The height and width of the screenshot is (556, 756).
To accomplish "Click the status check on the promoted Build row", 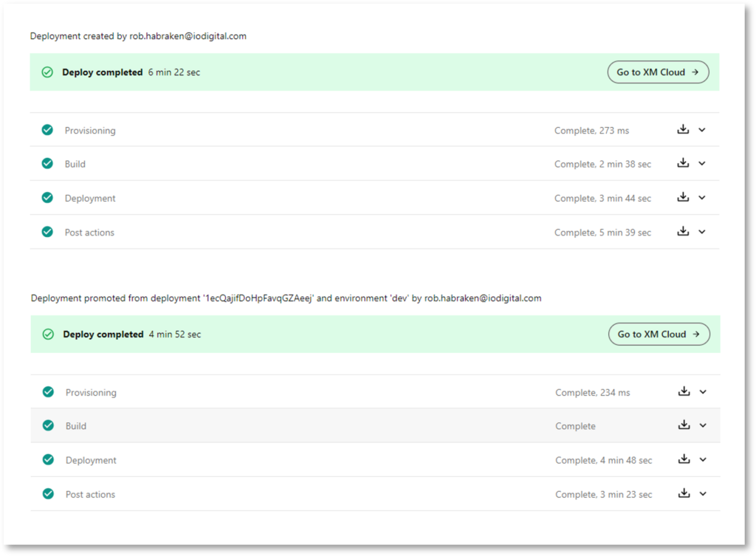I will click(48, 425).
